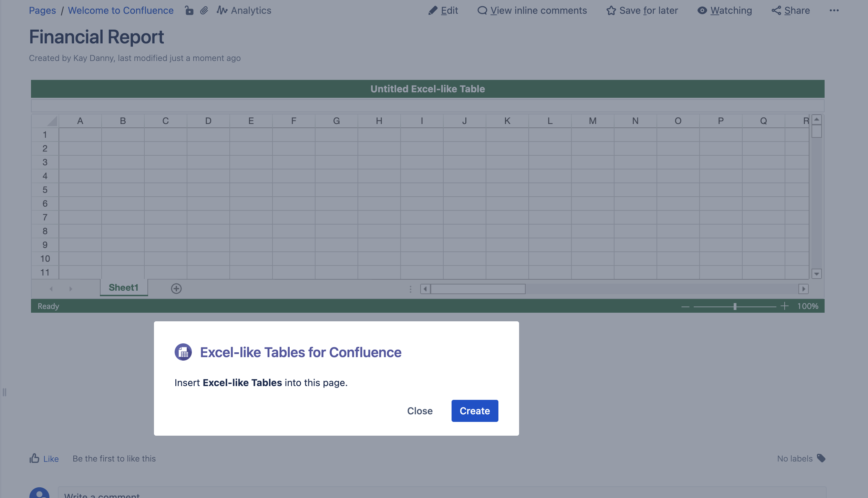Click the Create button in dialog
This screenshot has width=868, height=498.
coord(475,411)
